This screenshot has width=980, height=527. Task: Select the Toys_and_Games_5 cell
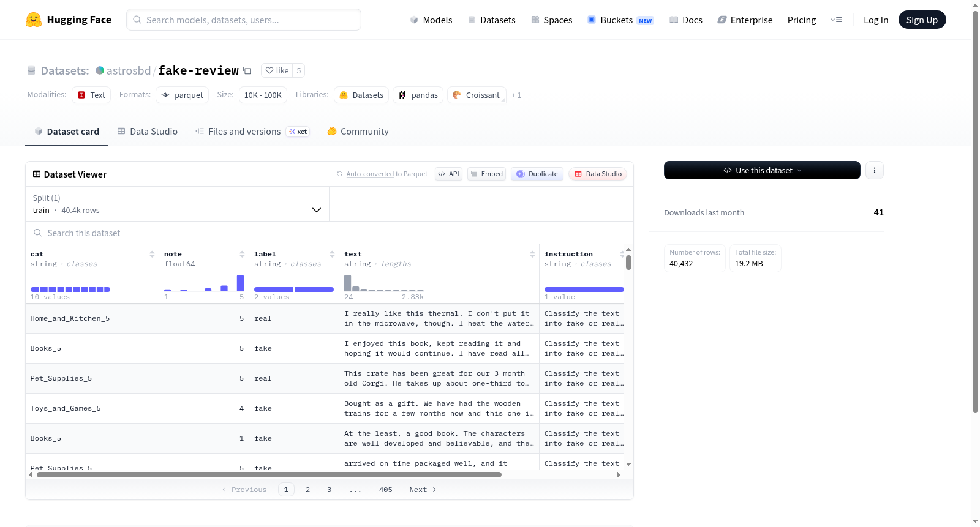coord(92,408)
